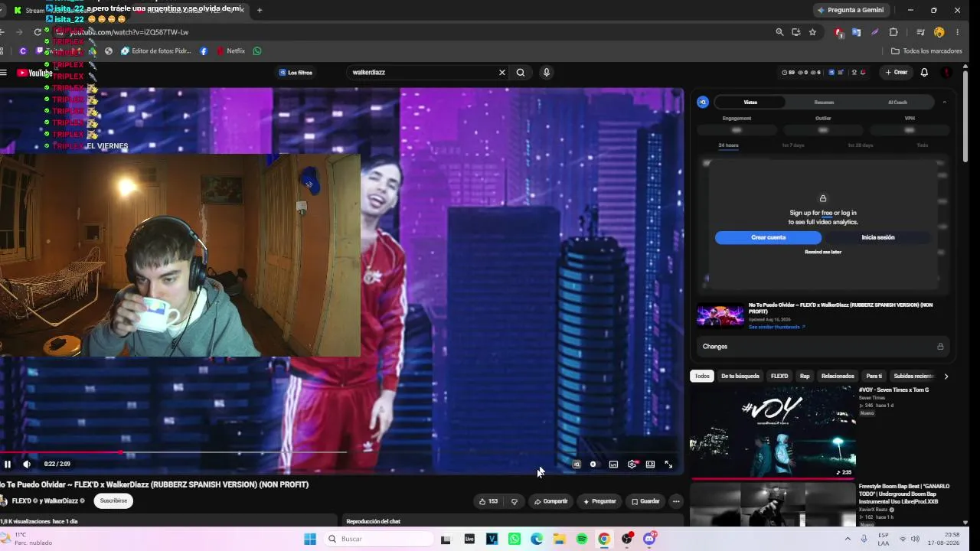The image size is (980, 551).
Task: Click the walkerdiazz search input field
Action: click(x=421, y=72)
